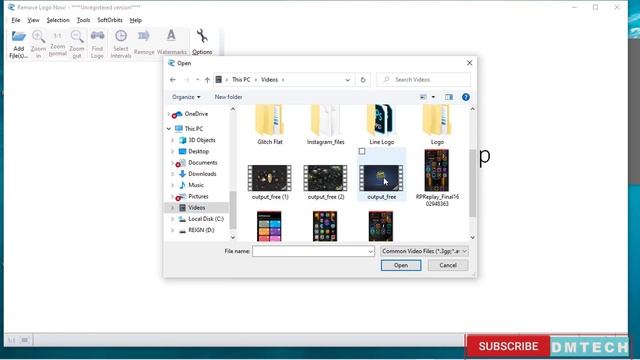640x360 pixels.
Task: Select the RPReplay_Final video file
Action: 437,178
